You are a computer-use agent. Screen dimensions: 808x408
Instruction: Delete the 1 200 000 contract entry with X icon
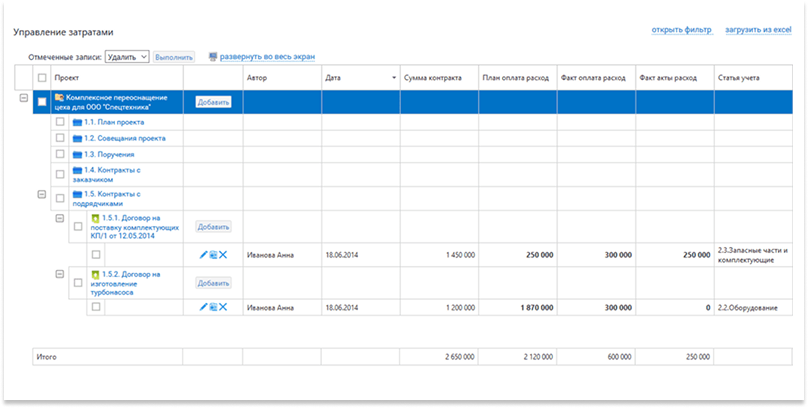click(x=223, y=307)
